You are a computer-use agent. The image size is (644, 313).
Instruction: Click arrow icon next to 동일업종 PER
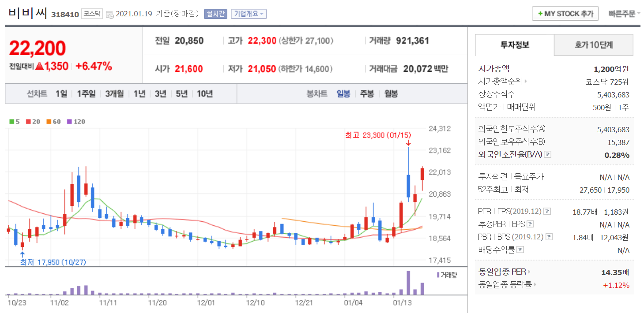pos(530,272)
